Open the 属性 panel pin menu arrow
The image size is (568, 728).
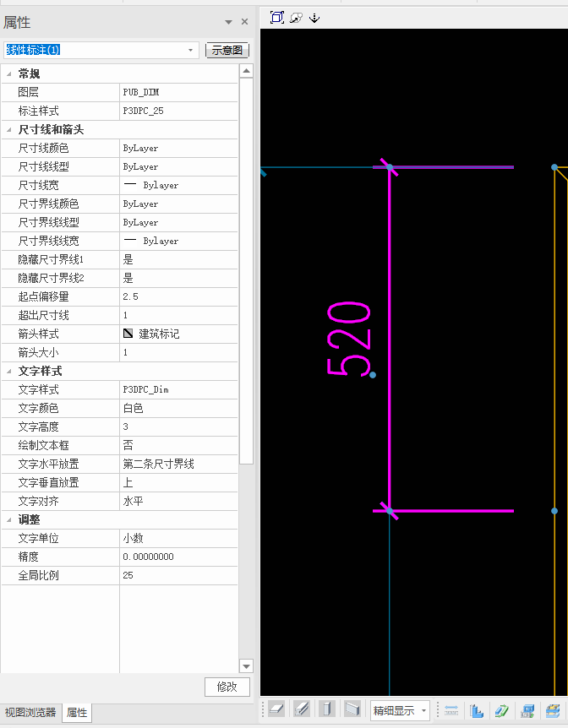(x=228, y=22)
